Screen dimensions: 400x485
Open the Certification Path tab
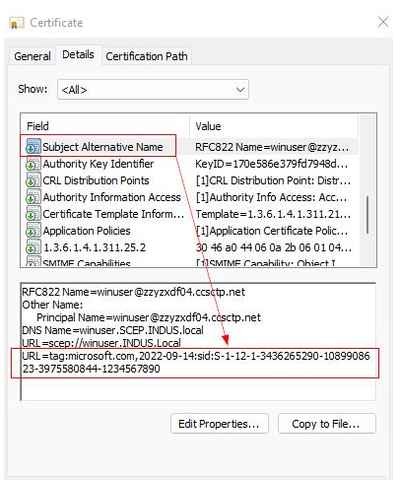[x=147, y=56]
